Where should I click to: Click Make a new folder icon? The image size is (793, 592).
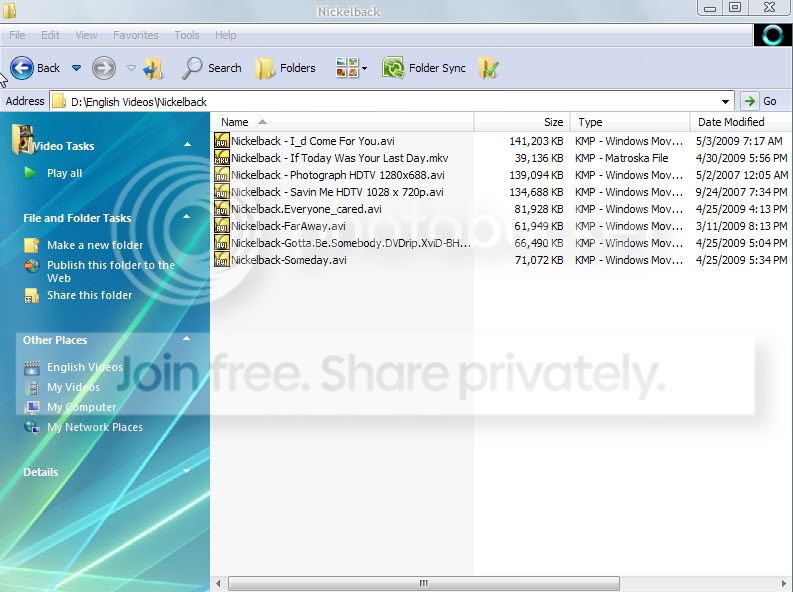click(31, 245)
